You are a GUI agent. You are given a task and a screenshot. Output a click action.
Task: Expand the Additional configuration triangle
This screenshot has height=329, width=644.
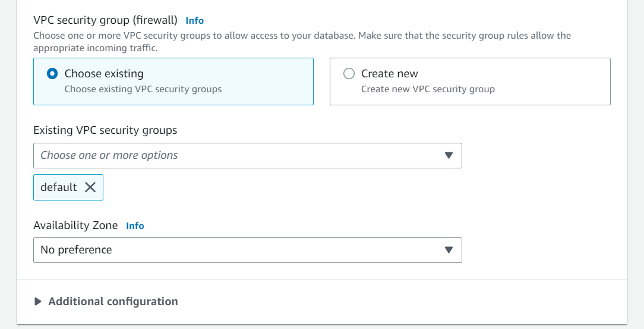coord(38,302)
